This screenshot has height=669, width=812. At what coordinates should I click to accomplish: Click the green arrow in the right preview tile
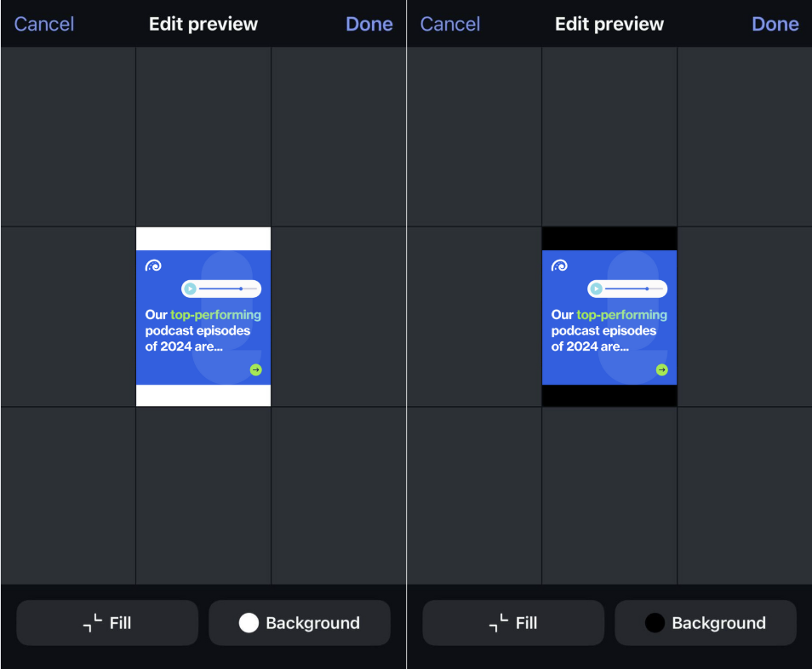[x=661, y=369]
